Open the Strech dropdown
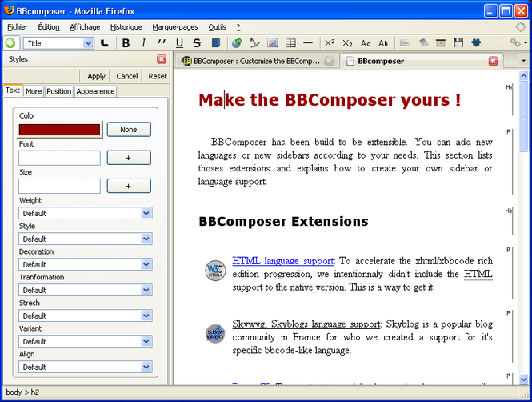532x402 pixels. (85, 316)
